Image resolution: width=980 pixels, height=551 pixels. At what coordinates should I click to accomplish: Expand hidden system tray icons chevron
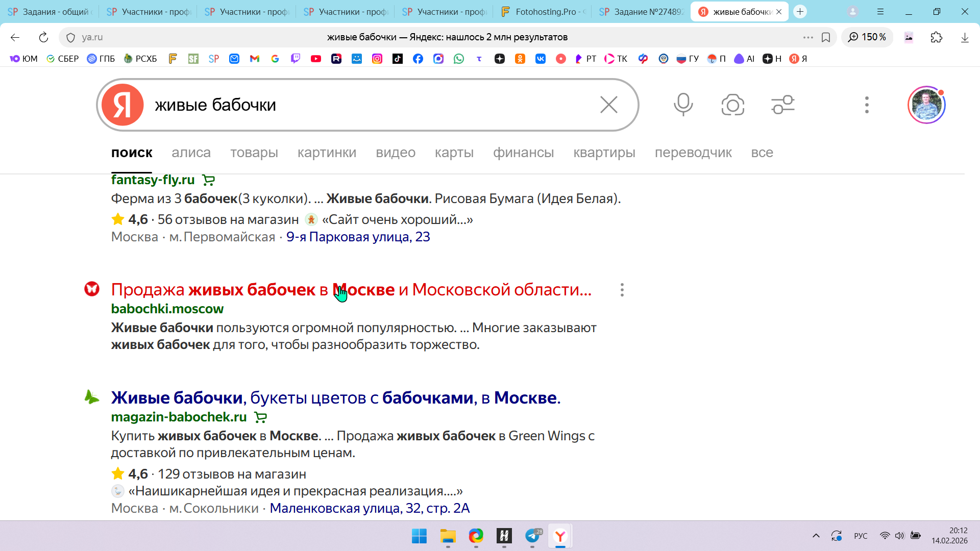[816, 536]
